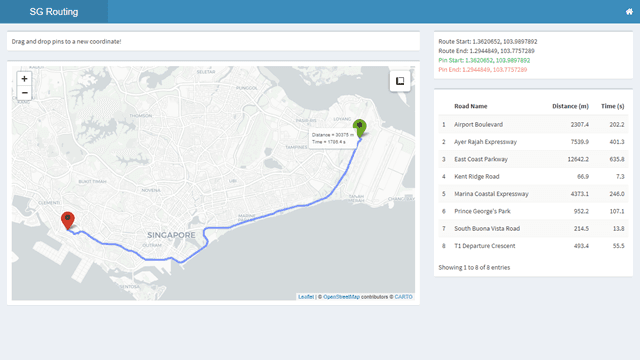This screenshot has width=640, height=360.
Task: Toggle fullscreen map view button
Action: tap(400, 81)
